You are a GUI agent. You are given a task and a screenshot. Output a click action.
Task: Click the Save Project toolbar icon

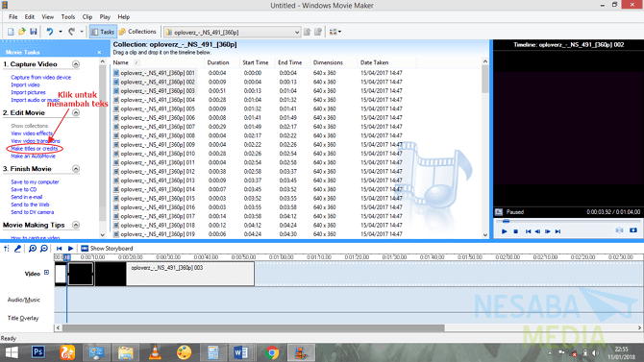[x=34, y=32]
